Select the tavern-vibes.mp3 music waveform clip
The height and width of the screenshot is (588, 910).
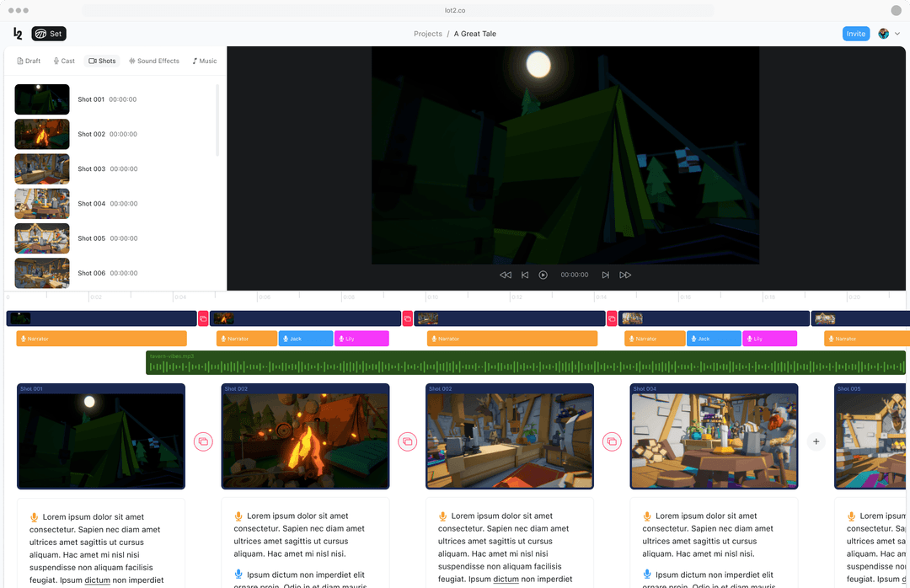(525, 363)
